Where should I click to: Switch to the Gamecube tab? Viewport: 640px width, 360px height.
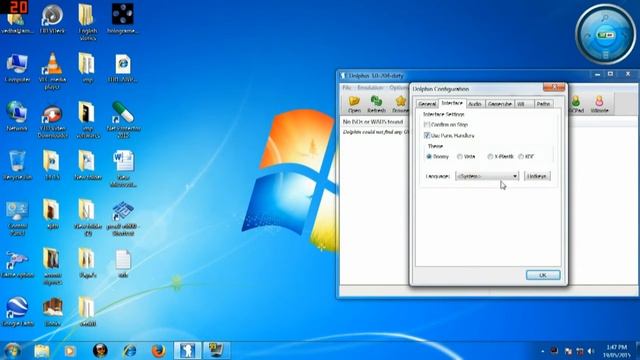pos(500,104)
